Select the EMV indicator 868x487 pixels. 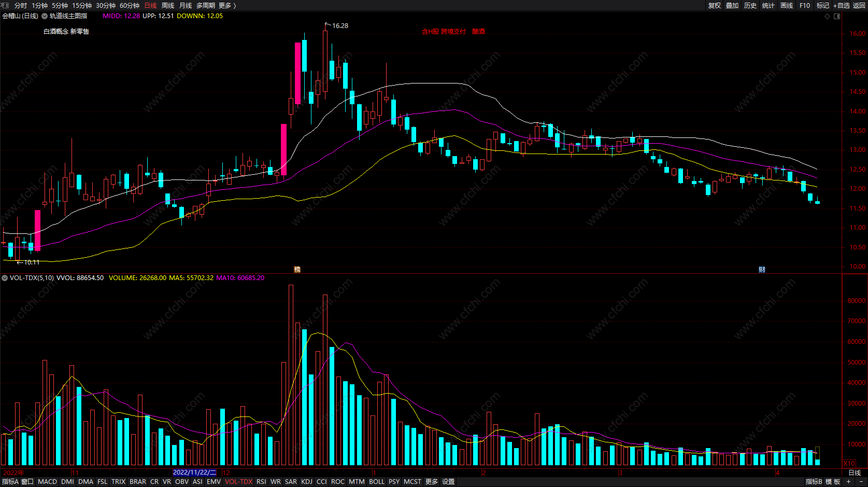point(214,482)
